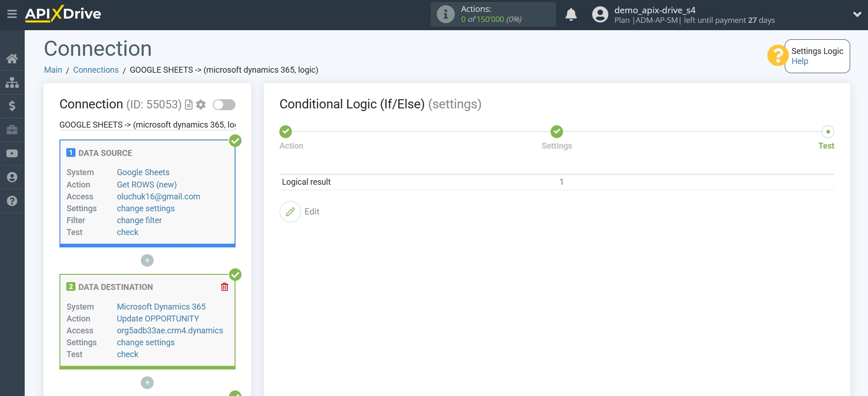Click the connection copy document icon
868x396 pixels.
(x=189, y=105)
